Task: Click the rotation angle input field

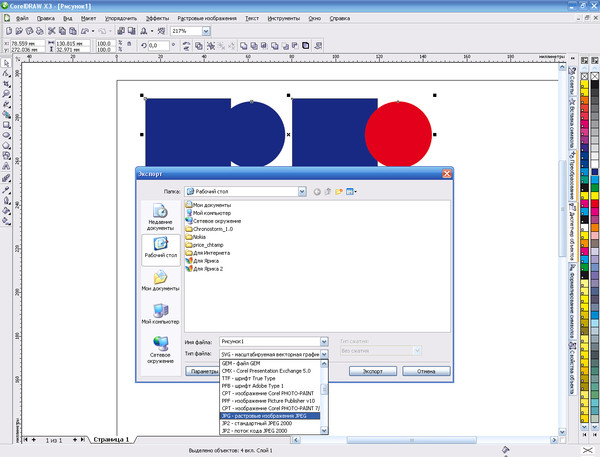Action: (x=158, y=46)
